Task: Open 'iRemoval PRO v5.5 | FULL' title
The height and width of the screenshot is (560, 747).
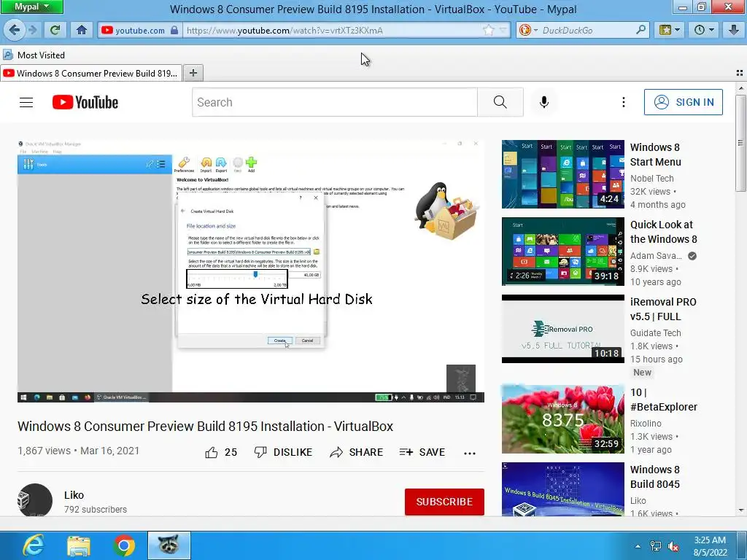Action: point(663,309)
